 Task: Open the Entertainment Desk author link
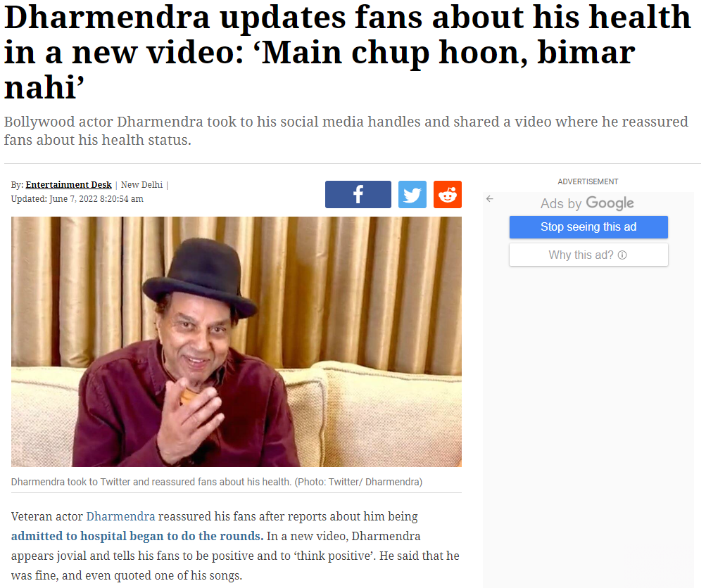(x=68, y=184)
